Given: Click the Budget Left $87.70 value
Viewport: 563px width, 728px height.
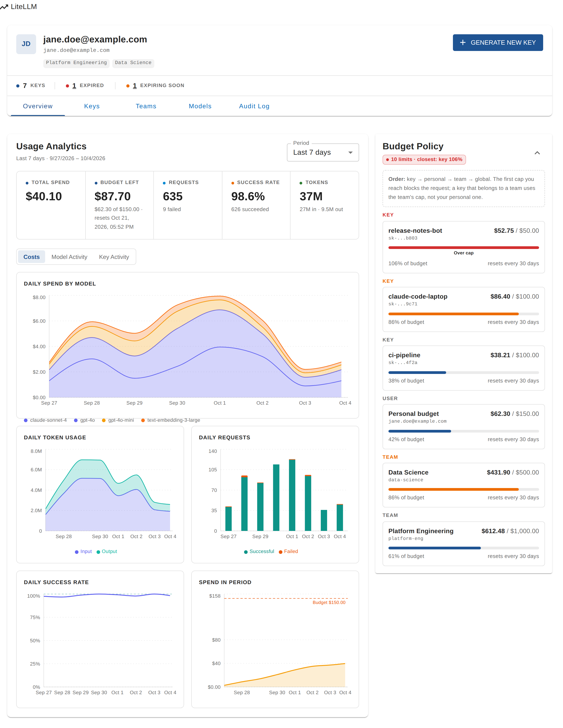Looking at the screenshot, I should point(112,196).
